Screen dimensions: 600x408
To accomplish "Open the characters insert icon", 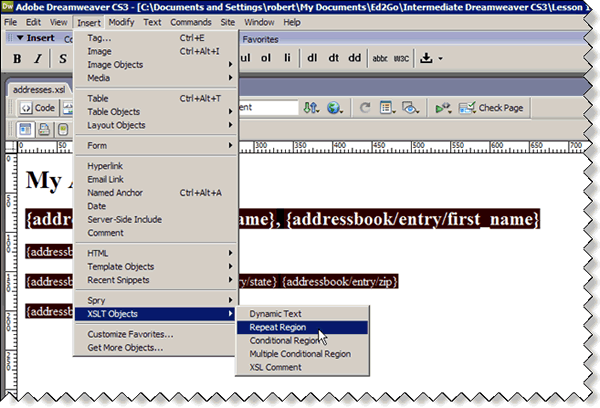I will click(426, 58).
